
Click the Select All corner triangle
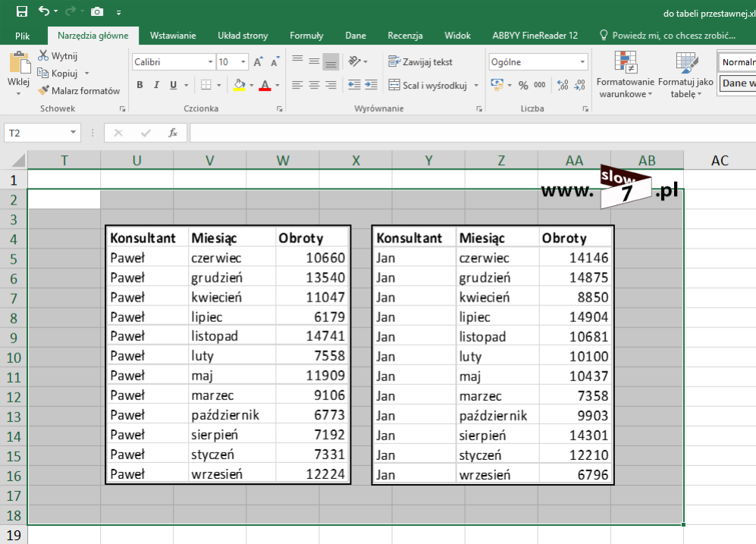coord(17,160)
